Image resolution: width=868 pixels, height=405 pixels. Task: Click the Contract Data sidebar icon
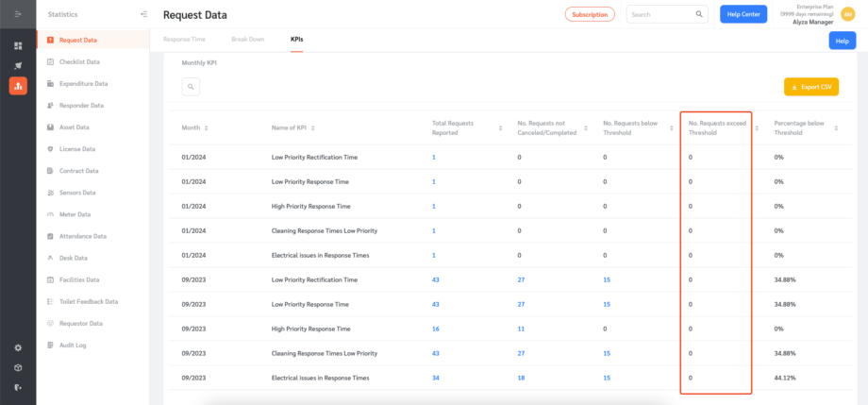(x=50, y=171)
